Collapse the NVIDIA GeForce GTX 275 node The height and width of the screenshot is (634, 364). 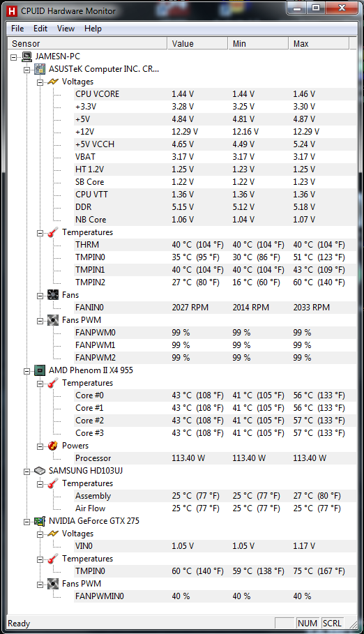pos(26,522)
